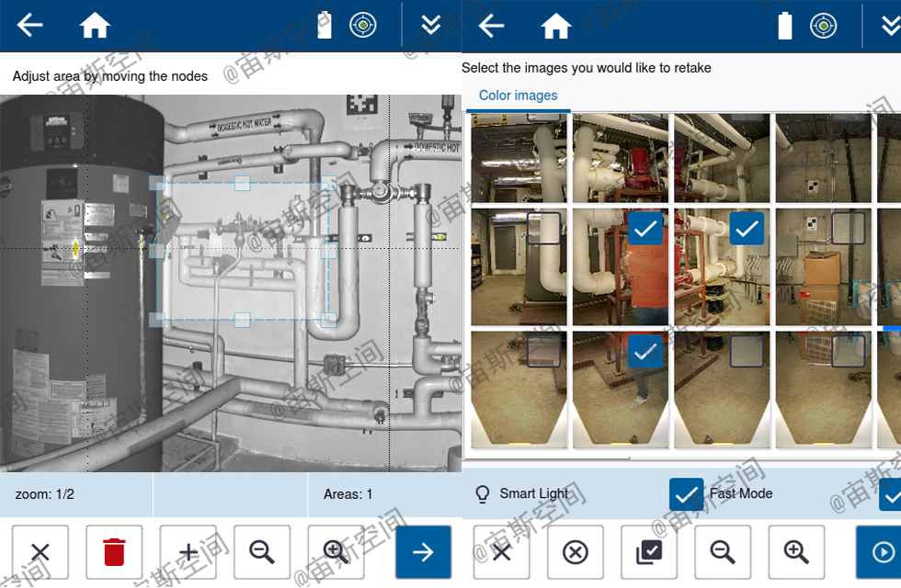Select right-middle node of the area
Screen dimensions: 901x588
(329, 251)
